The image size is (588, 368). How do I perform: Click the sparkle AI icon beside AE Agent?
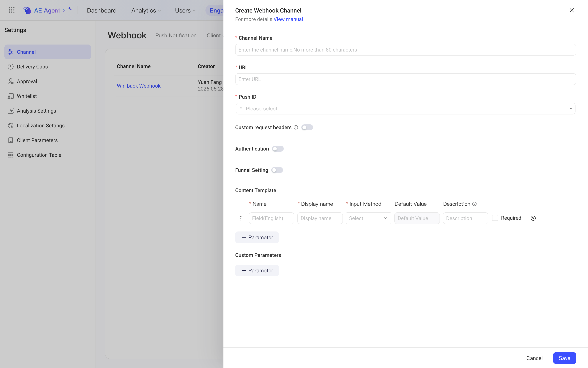(70, 9)
